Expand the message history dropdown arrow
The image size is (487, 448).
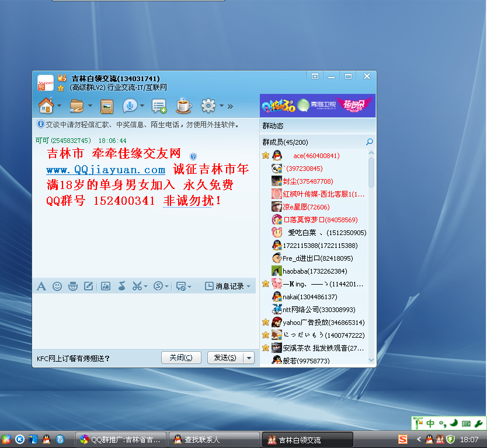click(249, 286)
